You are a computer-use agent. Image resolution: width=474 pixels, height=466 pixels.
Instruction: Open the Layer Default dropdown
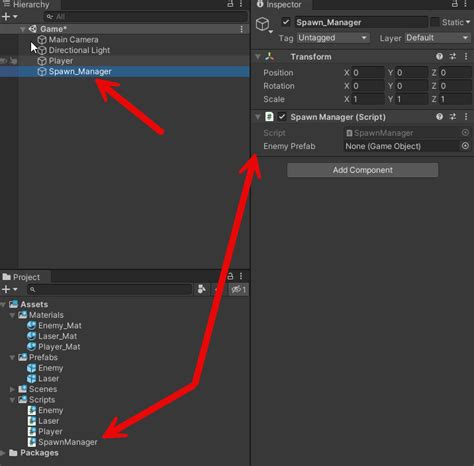438,38
